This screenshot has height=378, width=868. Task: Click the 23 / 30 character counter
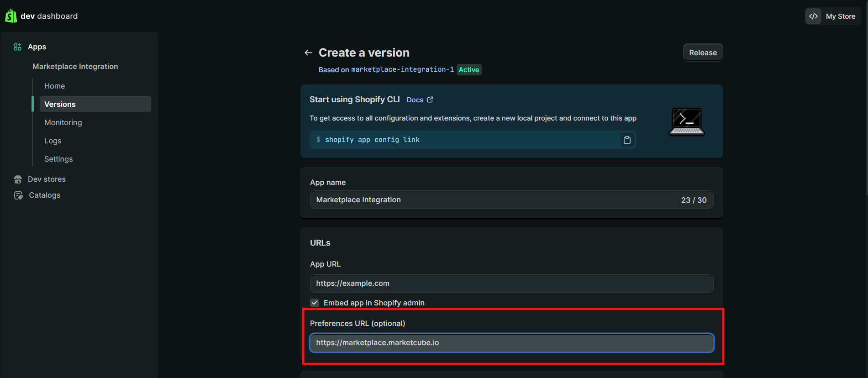coord(694,200)
